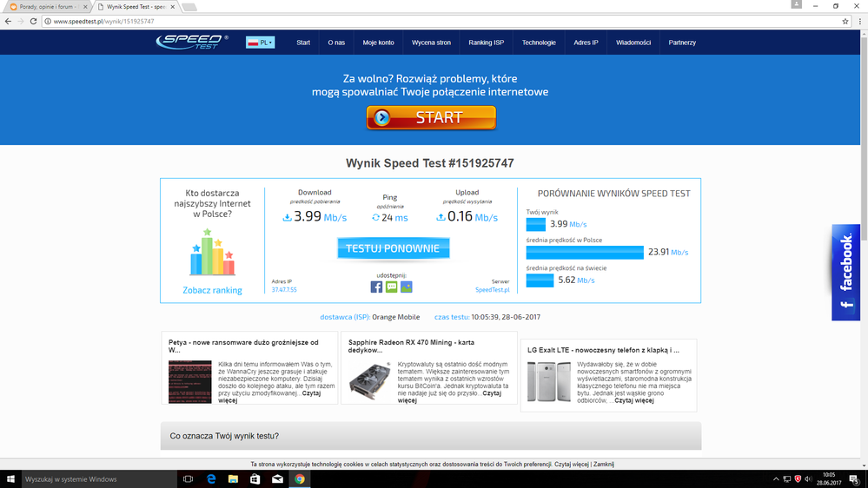
Task: Share result as image icon
Action: pos(407,287)
